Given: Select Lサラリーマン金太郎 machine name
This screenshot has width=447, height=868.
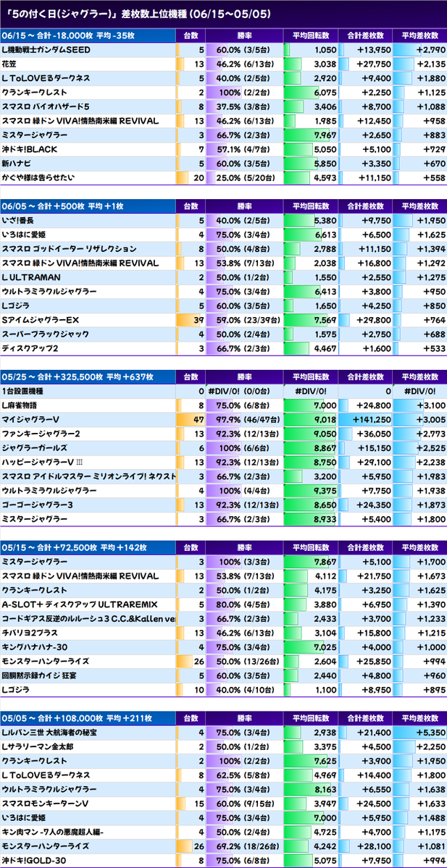Looking at the screenshot, I should coord(38,747).
